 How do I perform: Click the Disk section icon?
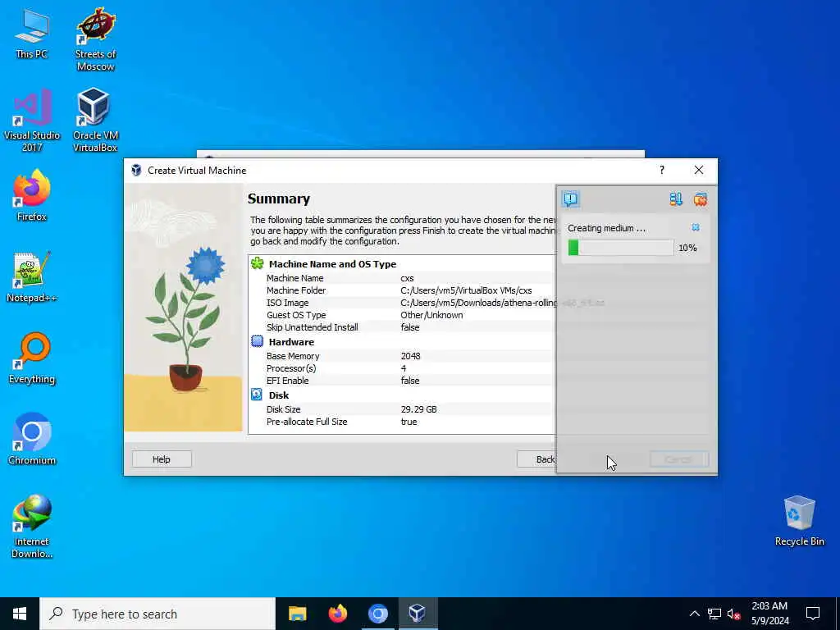click(257, 395)
